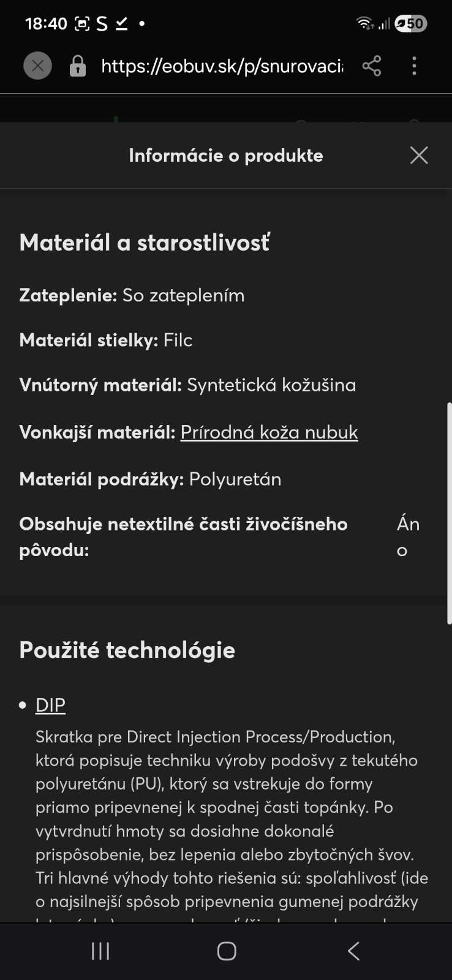
Task: Tap the Použité technológie heading
Action: tap(127, 650)
